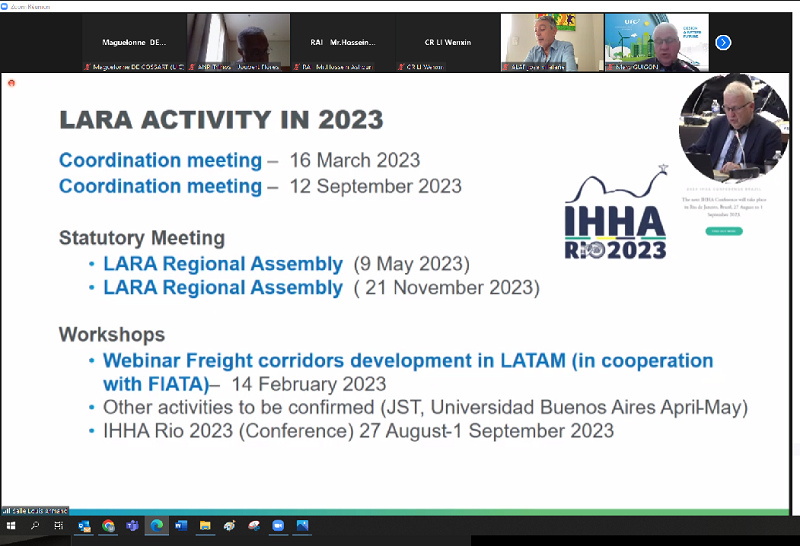Select the GUIGON video tile with UIC background

click(657, 42)
